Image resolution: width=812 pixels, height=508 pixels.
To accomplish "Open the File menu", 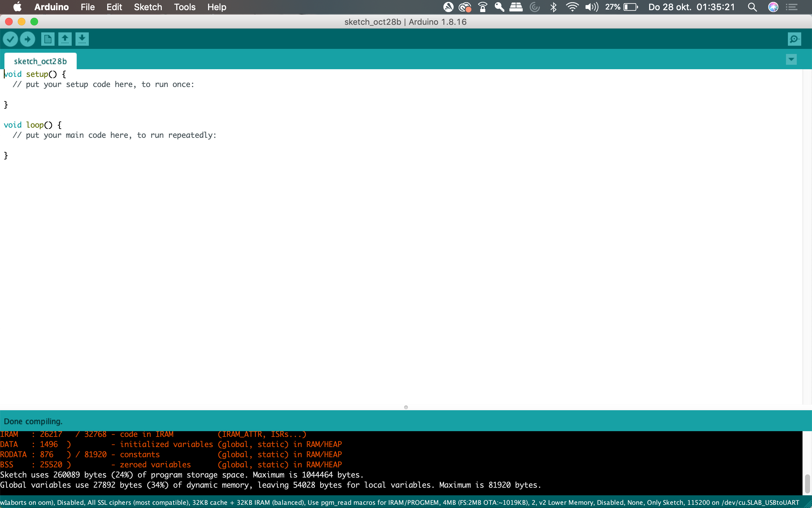I will click(x=88, y=7).
